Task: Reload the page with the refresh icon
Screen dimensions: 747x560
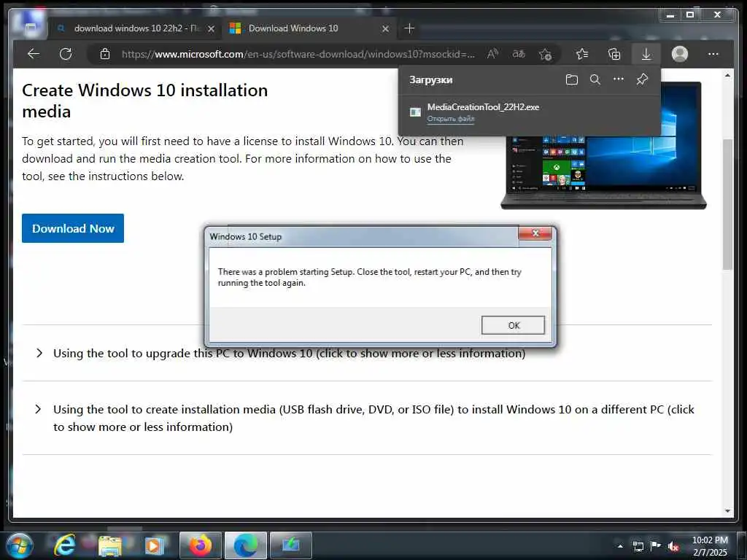Action: (x=66, y=54)
